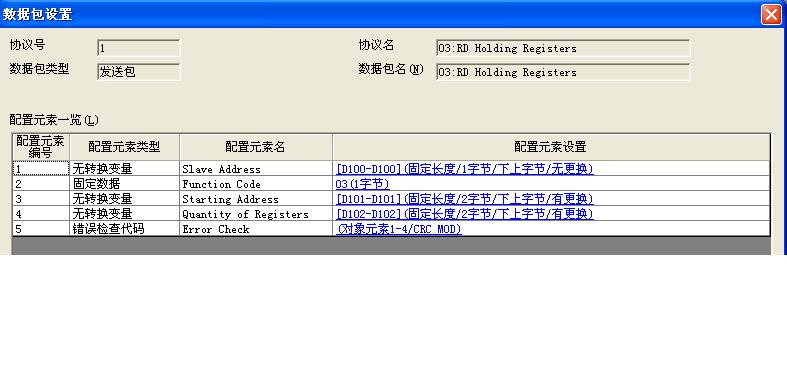Open the [D100-D100] Slave Address setting link
The height and width of the screenshot is (384, 787).
click(465, 169)
